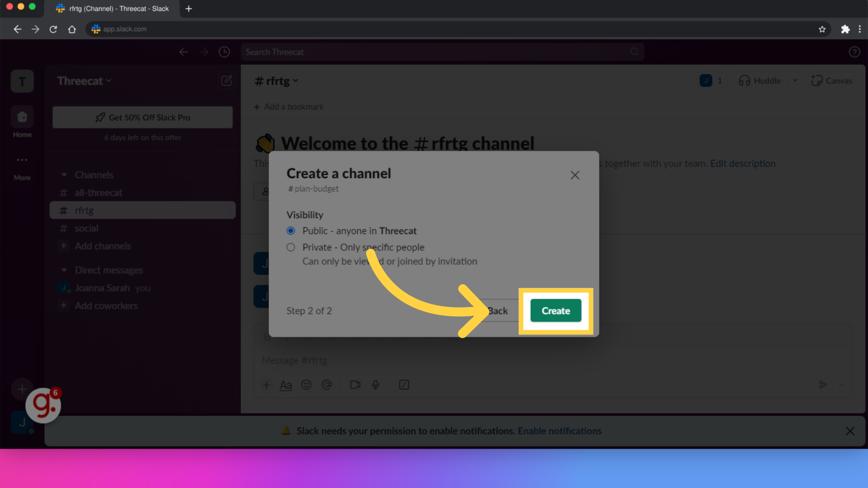This screenshot has width=868, height=488.
Task: Open the Huddle options dropdown arrow
Action: tap(795, 81)
